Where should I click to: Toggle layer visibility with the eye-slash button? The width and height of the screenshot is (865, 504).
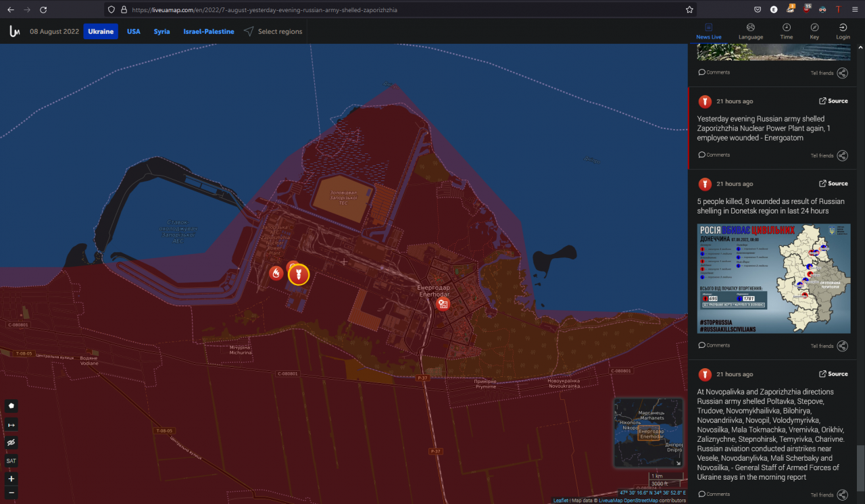[11, 443]
